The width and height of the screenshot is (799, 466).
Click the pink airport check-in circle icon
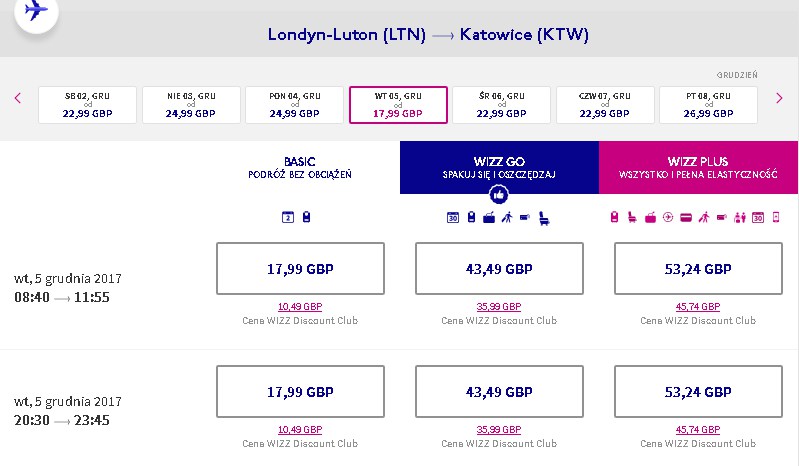[x=668, y=217]
